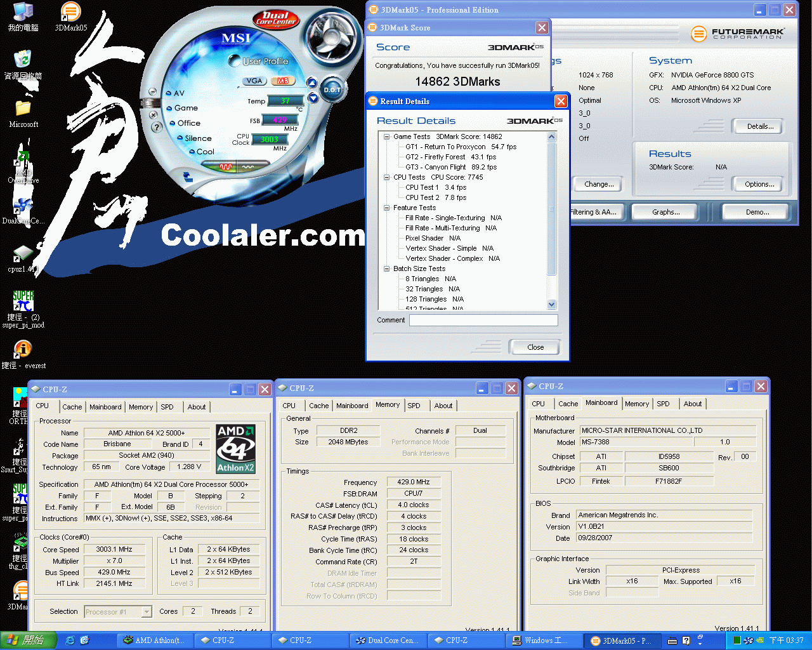Viewport: 812px width, 650px height.
Task: Switch to Dual Core Cen... taskbar button
Action: coord(387,640)
